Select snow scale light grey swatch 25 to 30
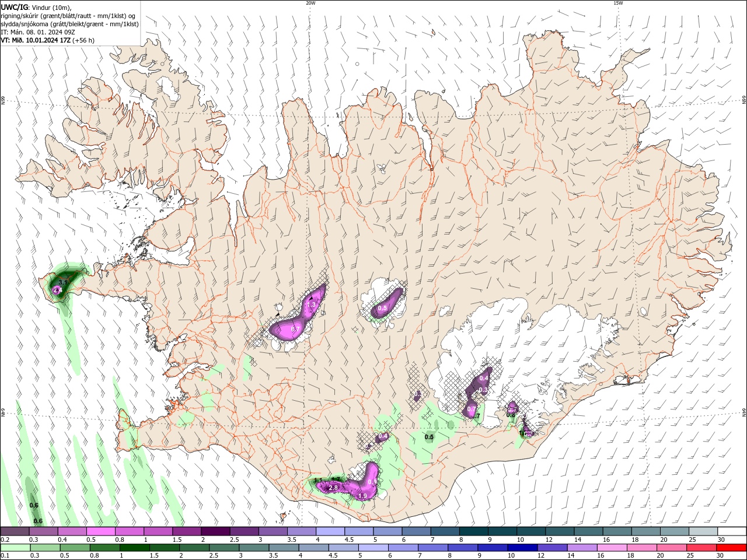 click(704, 531)
